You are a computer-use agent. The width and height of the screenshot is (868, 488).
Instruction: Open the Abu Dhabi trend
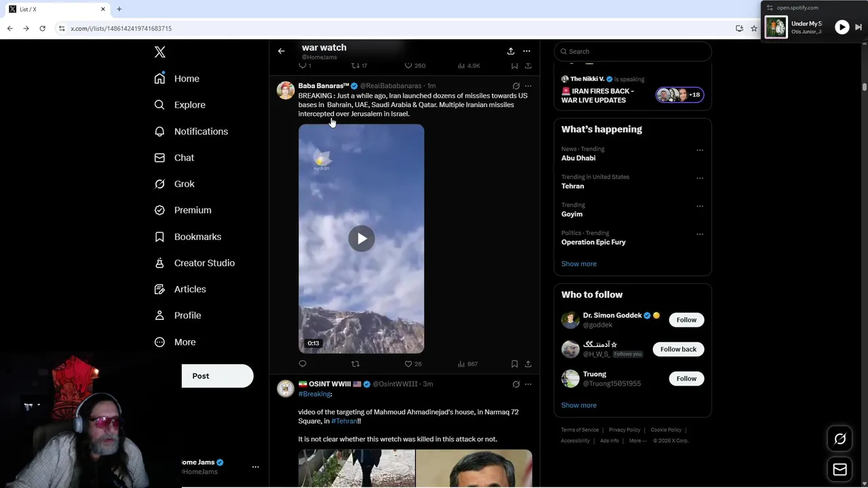pos(578,158)
